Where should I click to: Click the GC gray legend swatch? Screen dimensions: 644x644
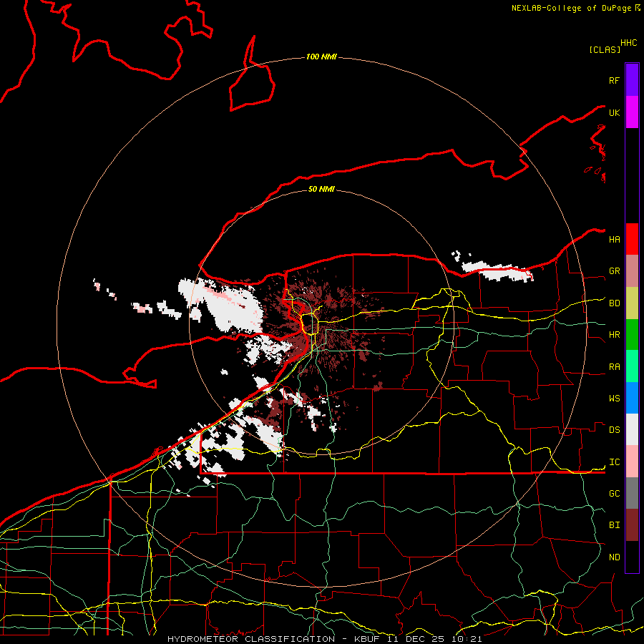click(632, 493)
